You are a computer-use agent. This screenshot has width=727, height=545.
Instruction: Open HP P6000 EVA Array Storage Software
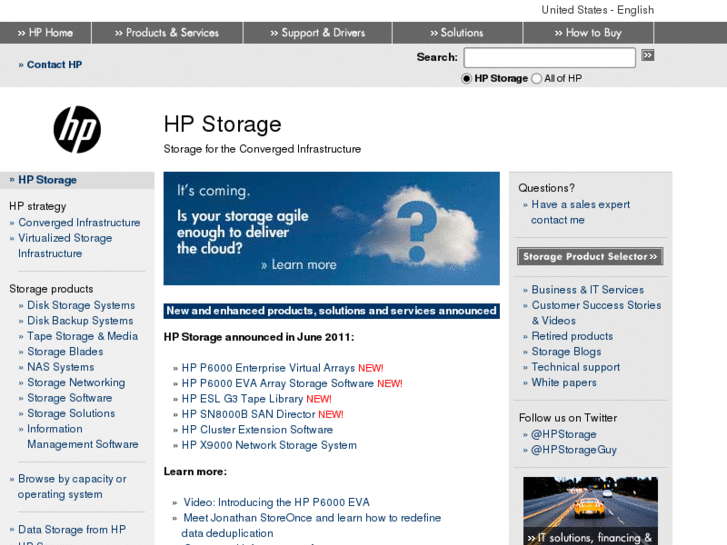tap(277, 384)
